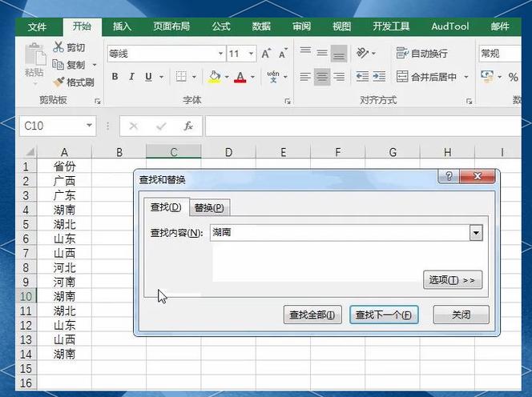532x397 pixels.
Task: Click the select-all corner triangle
Action: [x=30, y=152]
